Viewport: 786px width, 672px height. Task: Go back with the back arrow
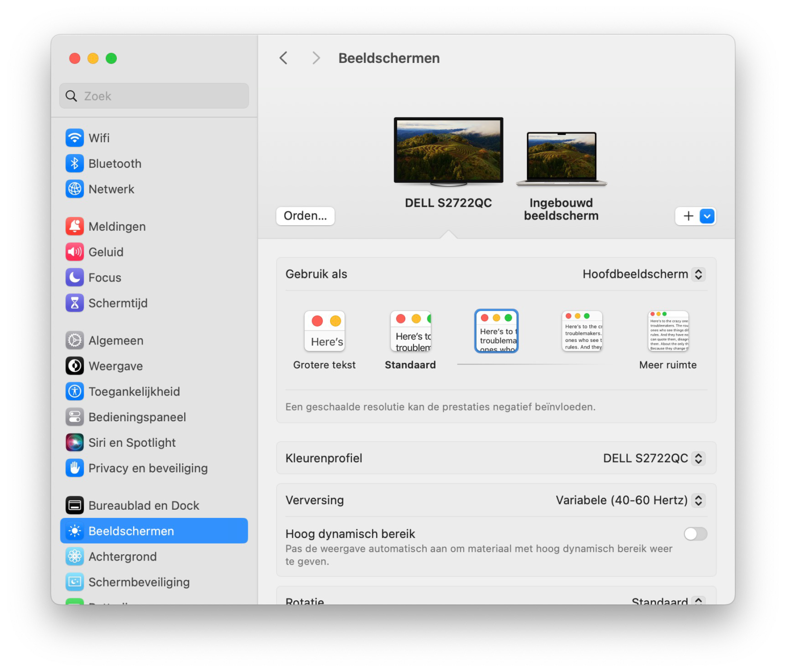[x=283, y=58]
